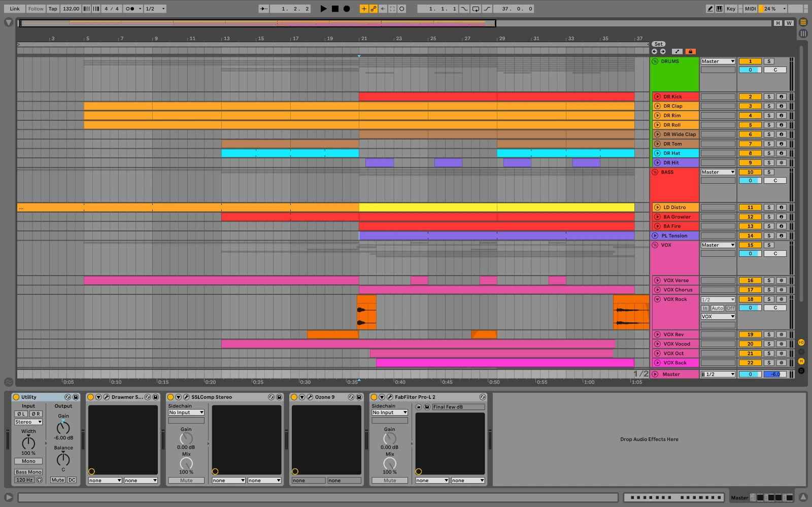Image resolution: width=812 pixels, height=507 pixels.
Task: Click the Utility Mono button
Action: [28, 461]
